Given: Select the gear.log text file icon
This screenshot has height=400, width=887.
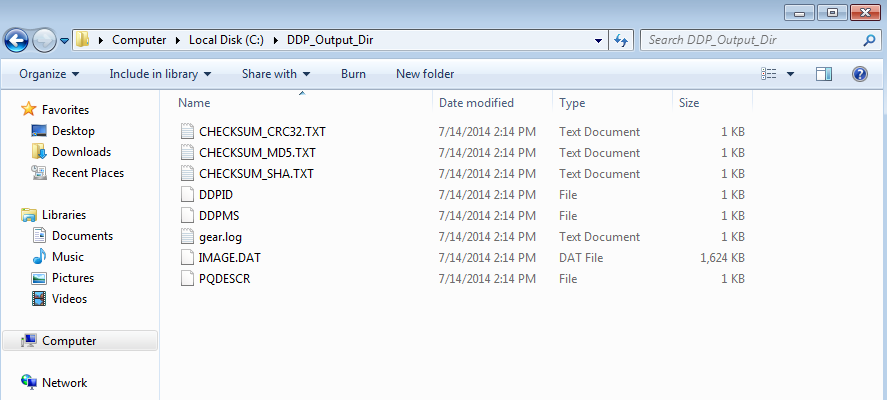Looking at the screenshot, I should [x=186, y=237].
